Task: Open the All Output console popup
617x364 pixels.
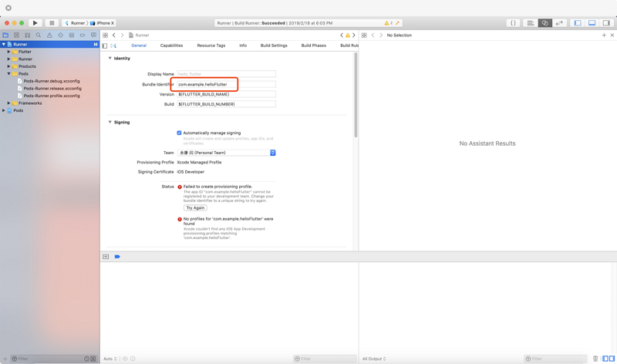Action: click(x=374, y=359)
